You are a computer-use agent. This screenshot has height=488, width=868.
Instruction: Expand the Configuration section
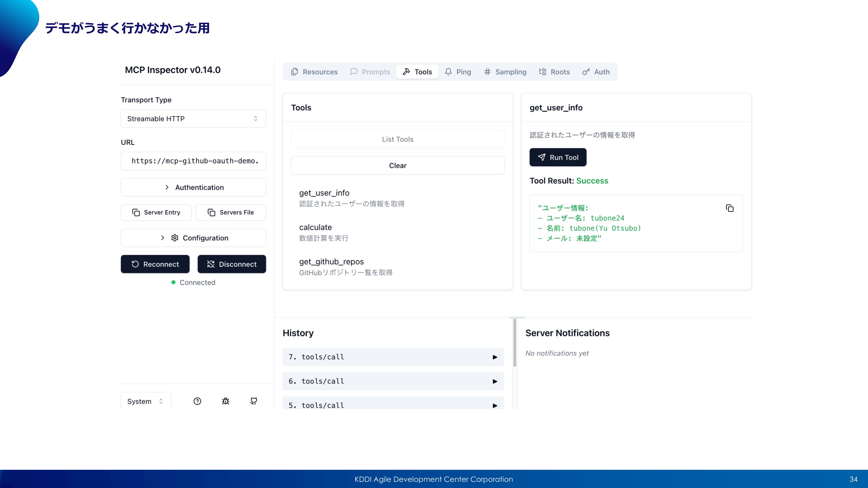click(x=193, y=238)
